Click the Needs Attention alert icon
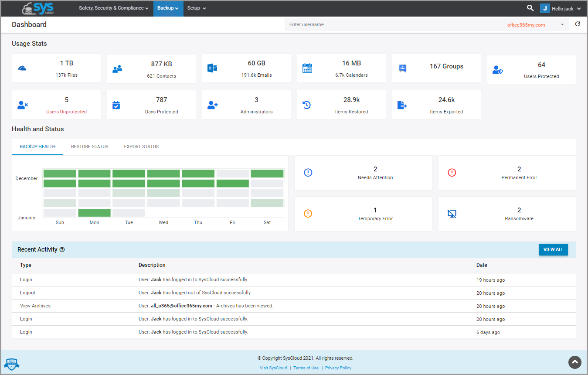The height and width of the screenshot is (375, 588). tap(308, 173)
